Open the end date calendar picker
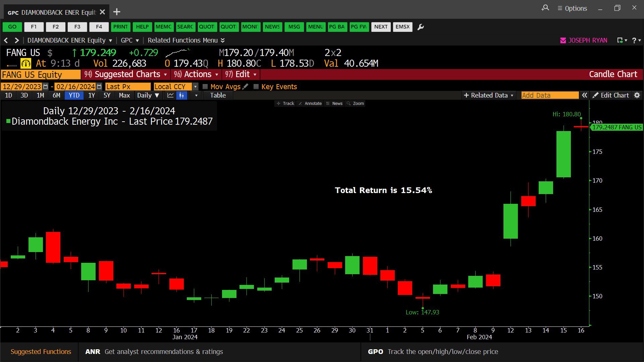644x362 pixels. click(x=99, y=86)
